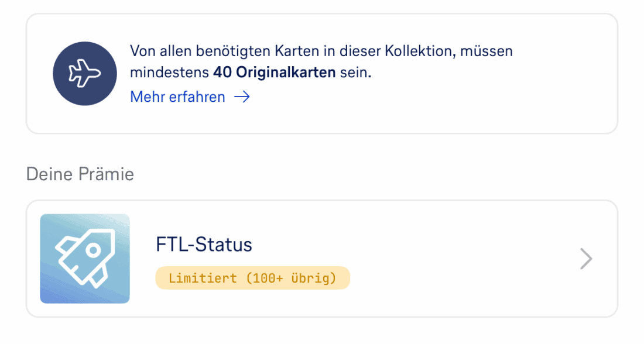
Task: Click the Deine Prämie section heading
Action: pyautogui.click(x=80, y=174)
